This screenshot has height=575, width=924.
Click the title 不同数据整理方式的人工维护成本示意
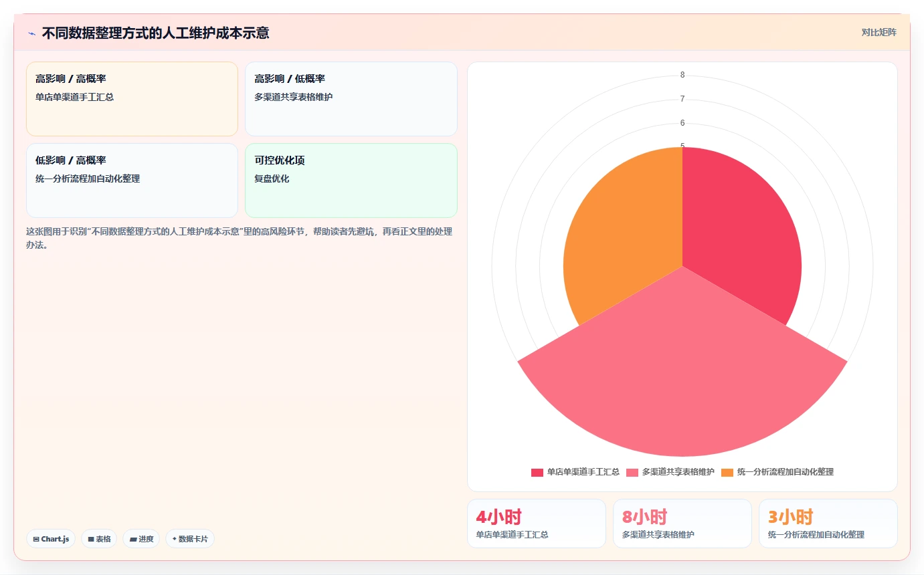coord(155,33)
